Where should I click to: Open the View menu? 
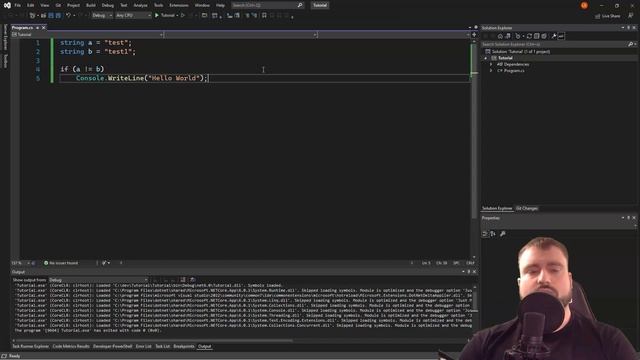44,5
